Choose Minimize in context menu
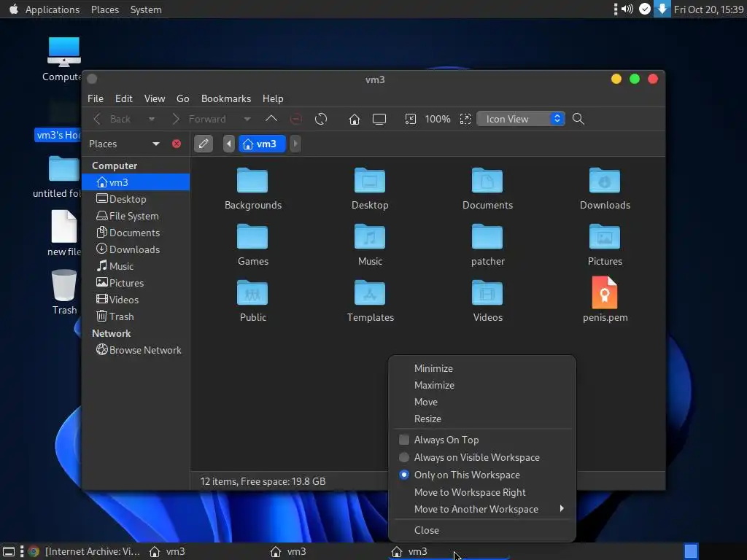The image size is (747, 560). 482,368
